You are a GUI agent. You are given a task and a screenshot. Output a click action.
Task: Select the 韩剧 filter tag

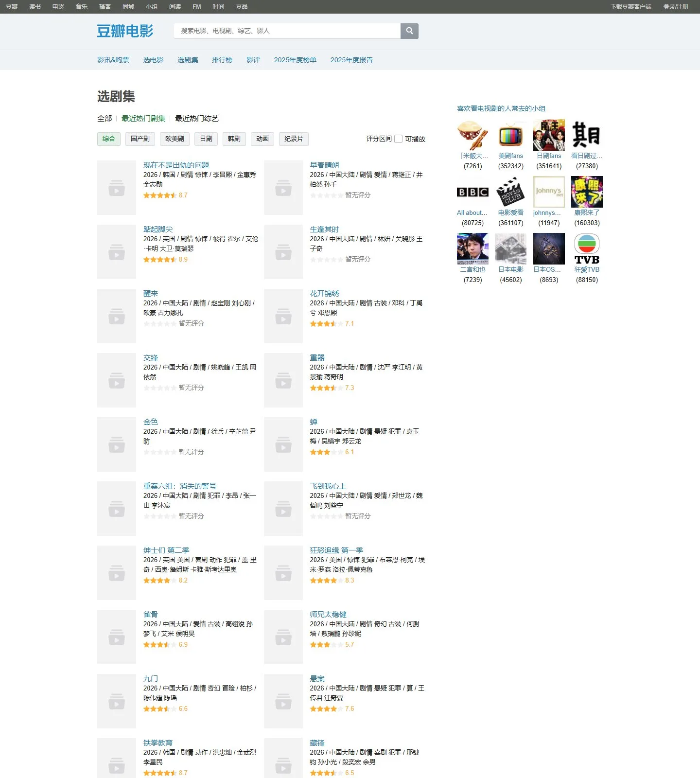coord(234,139)
